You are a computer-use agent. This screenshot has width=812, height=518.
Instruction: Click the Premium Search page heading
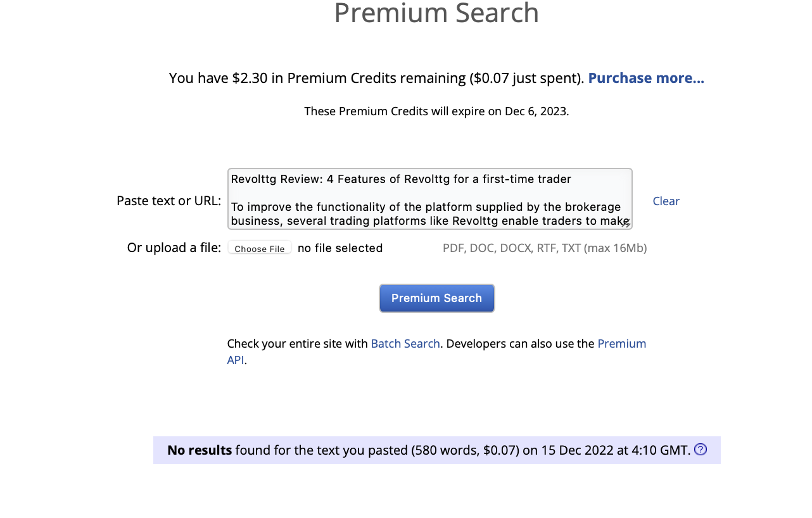[x=436, y=13]
